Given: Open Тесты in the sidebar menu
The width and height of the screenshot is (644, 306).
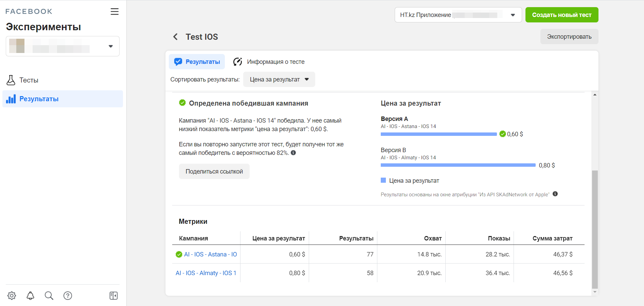Looking at the screenshot, I should (x=29, y=80).
